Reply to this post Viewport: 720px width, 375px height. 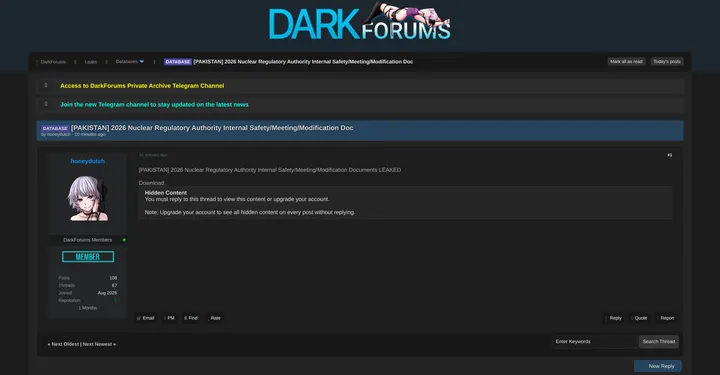[614, 318]
